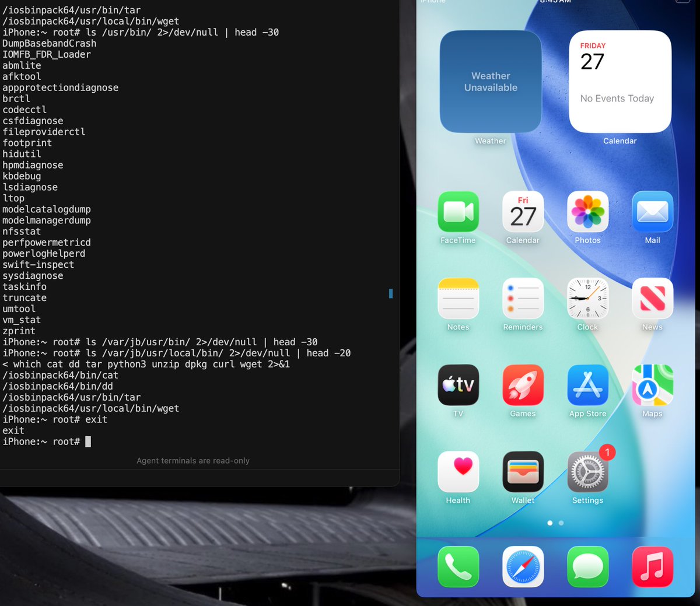Launch the Maps app
Screen dimensions: 700x606
(x=653, y=385)
